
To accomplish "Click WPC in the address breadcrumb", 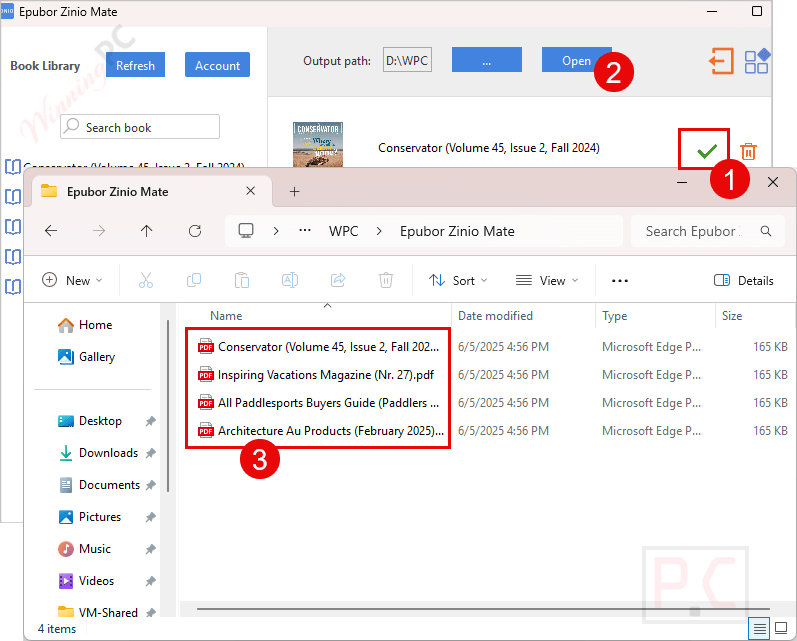I will 344,231.
